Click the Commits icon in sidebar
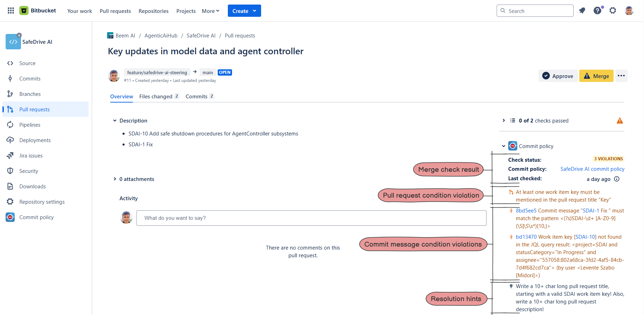This screenshot has width=644, height=315. click(10, 79)
